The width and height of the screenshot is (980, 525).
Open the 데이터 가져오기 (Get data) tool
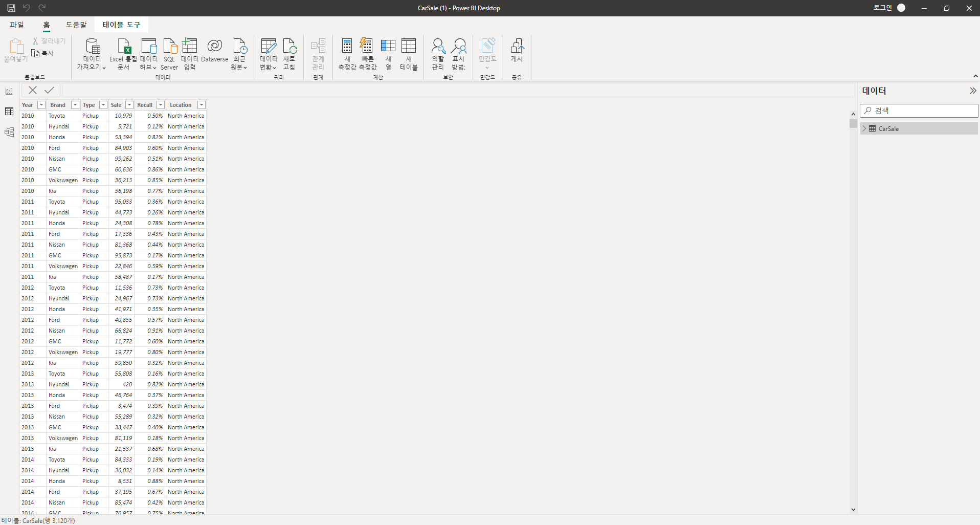(92, 54)
